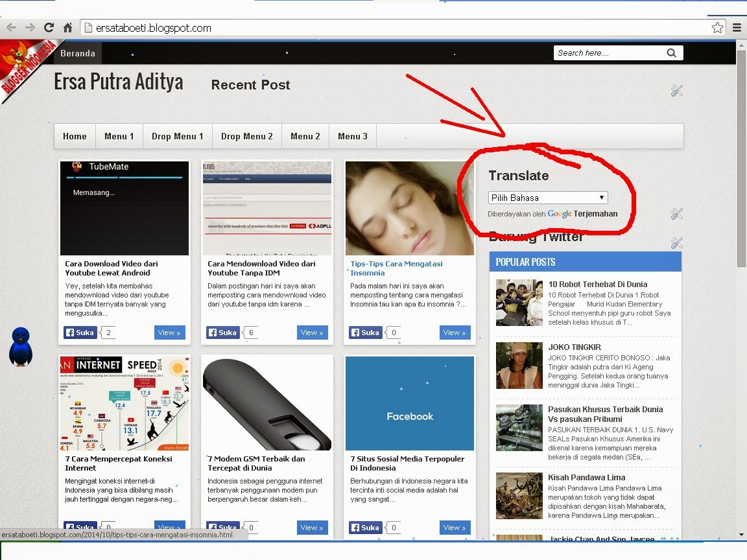Open Drop Menu 2
This screenshot has width=747, height=560.
click(247, 136)
